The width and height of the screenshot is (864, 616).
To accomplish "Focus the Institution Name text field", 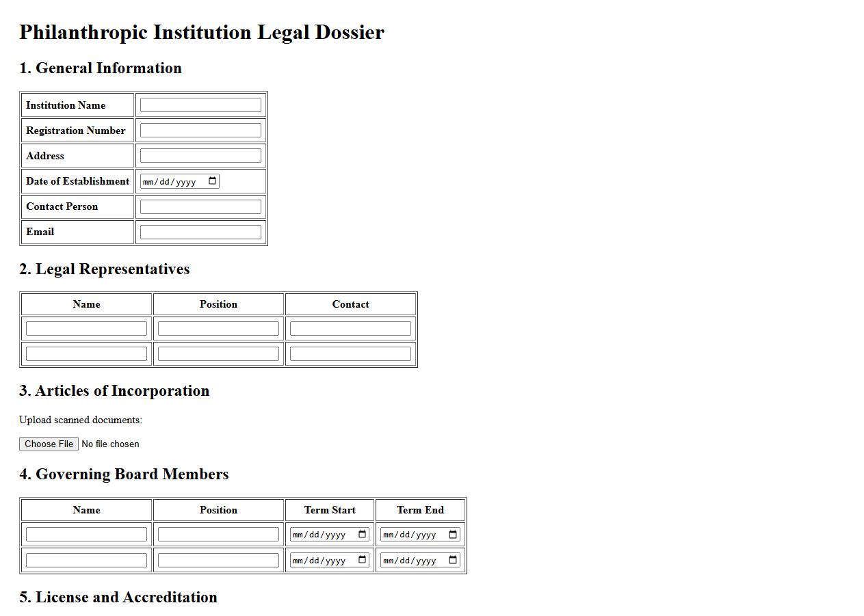I will 200,105.
